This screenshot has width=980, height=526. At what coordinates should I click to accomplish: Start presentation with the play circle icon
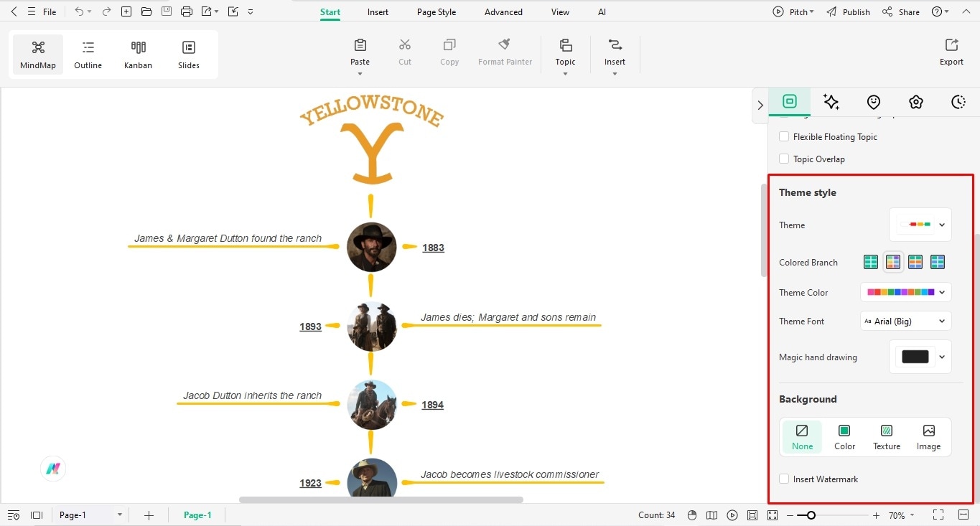[x=732, y=515]
